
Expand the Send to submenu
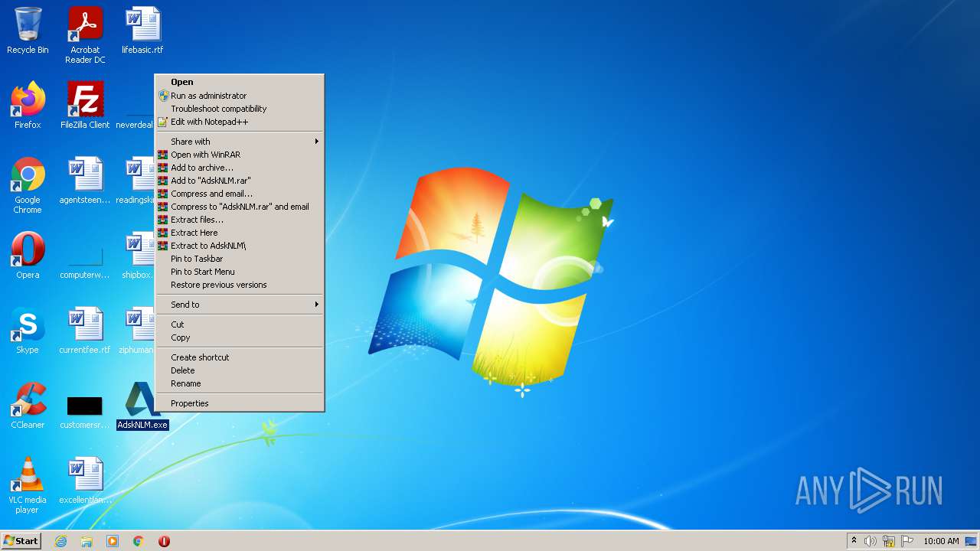point(240,305)
